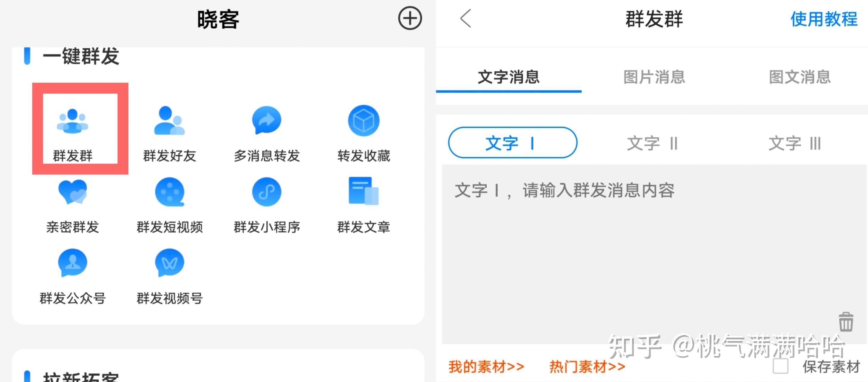868x382 pixels.
Task: Delete text with the trash can icon
Action: 846,322
